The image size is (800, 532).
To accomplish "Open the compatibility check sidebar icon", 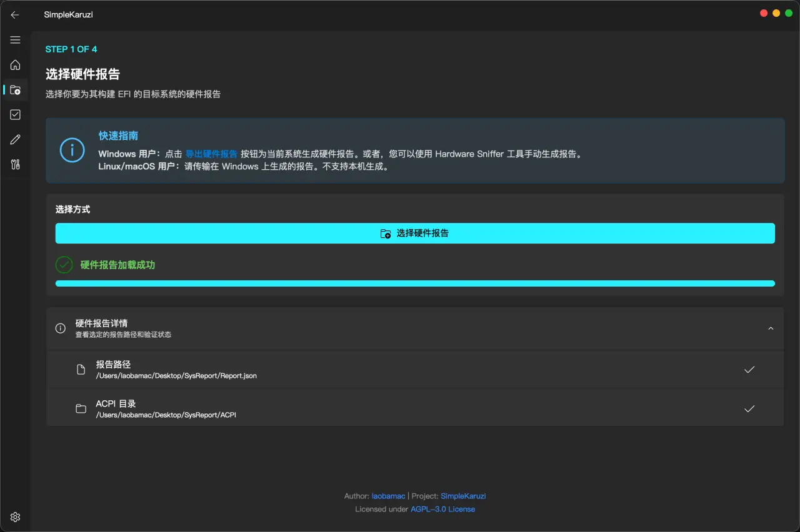I will tap(15, 114).
